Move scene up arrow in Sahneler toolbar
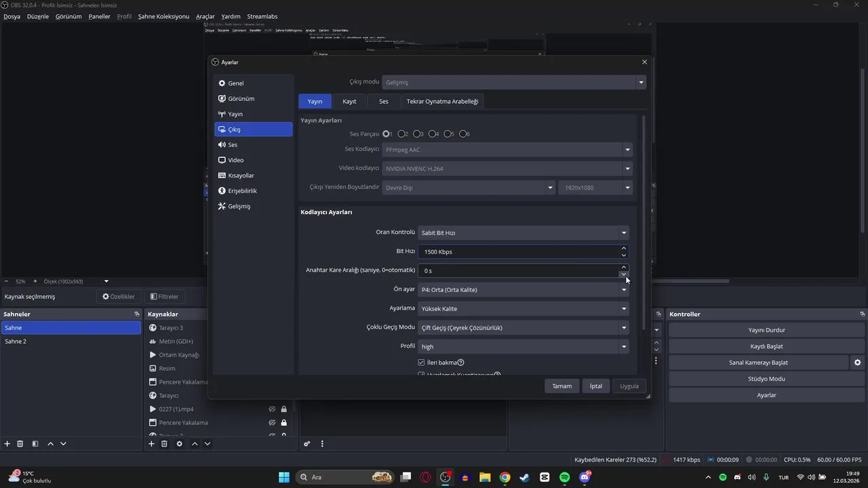 point(50,444)
